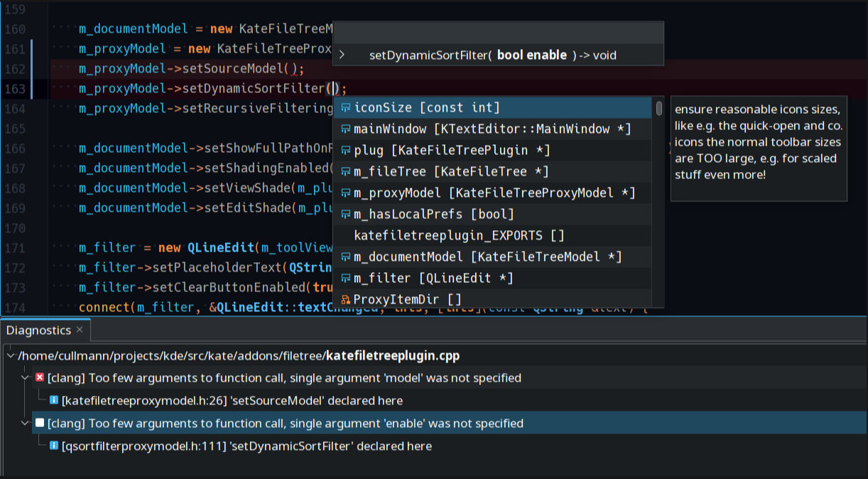Click the icon next to mainWindow suggestion

click(x=345, y=129)
